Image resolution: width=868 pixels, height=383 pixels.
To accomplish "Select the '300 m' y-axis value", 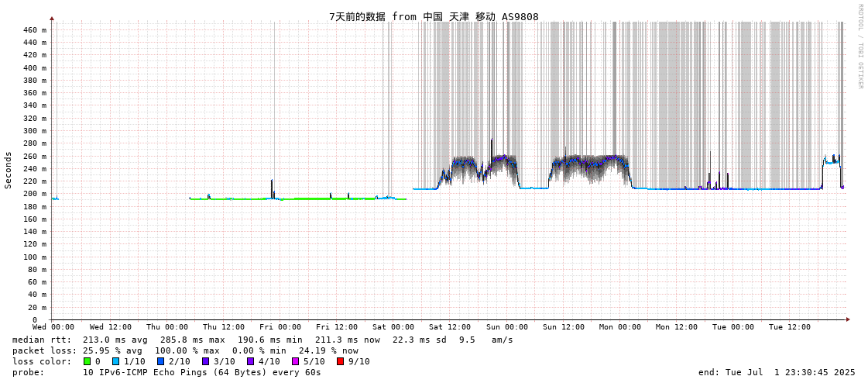I will tap(34, 131).
